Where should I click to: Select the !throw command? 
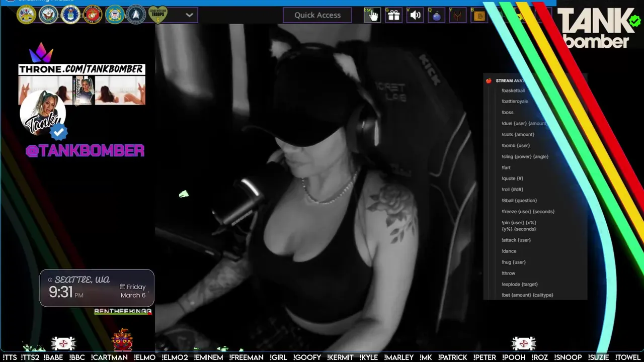508,273
